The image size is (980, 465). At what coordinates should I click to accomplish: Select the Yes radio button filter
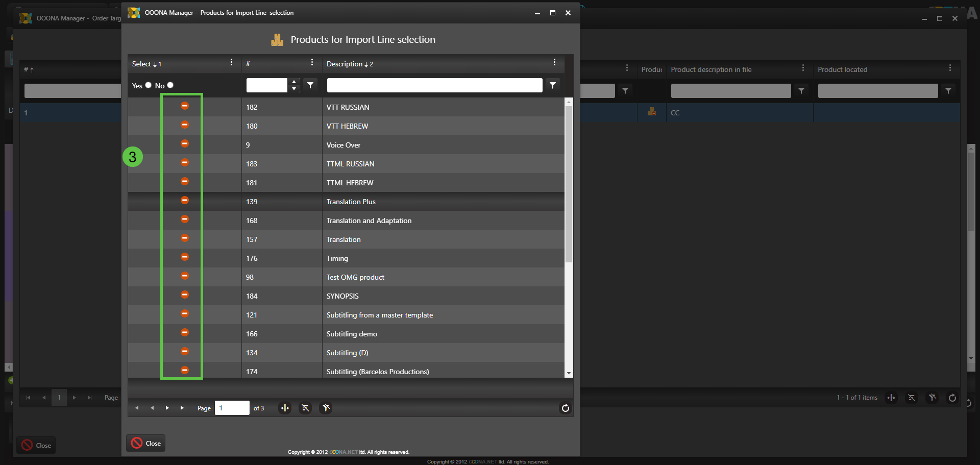[149, 85]
